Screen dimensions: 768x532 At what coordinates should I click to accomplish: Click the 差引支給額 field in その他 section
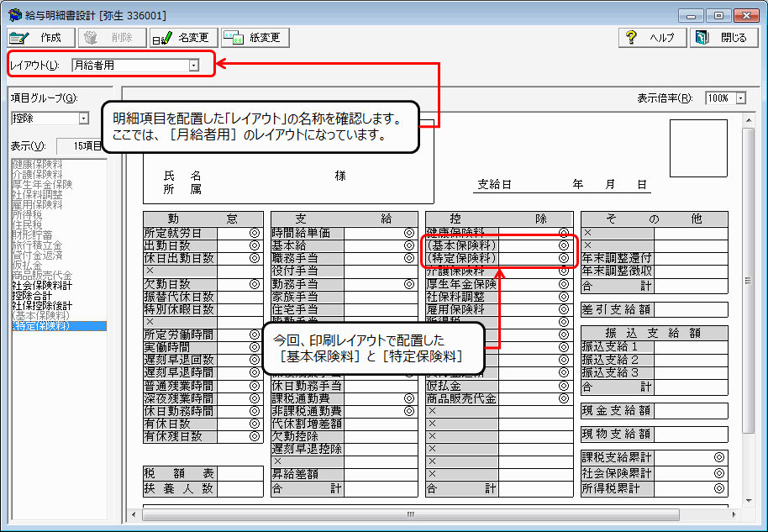(616, 310)
